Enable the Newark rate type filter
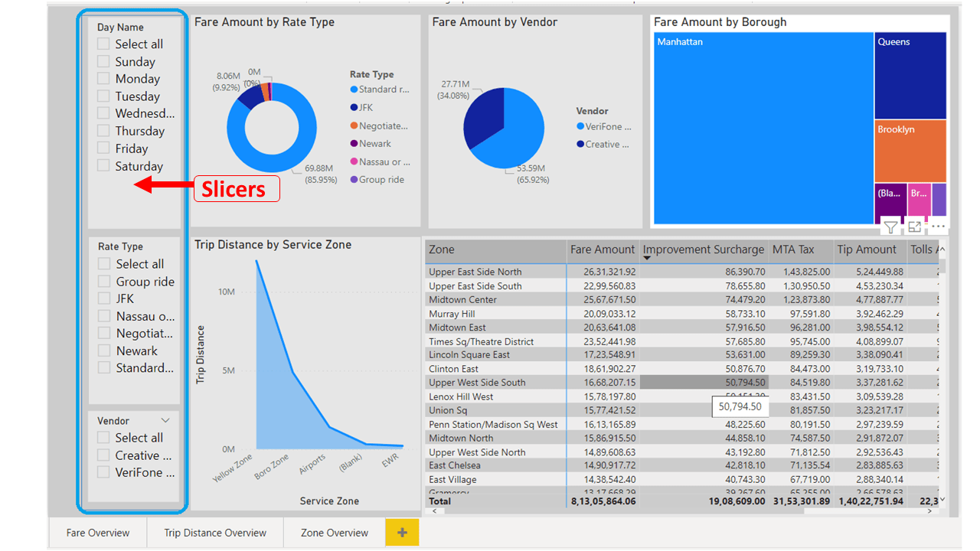The height and width of the screenshot is (551, 980). point(103,350)
